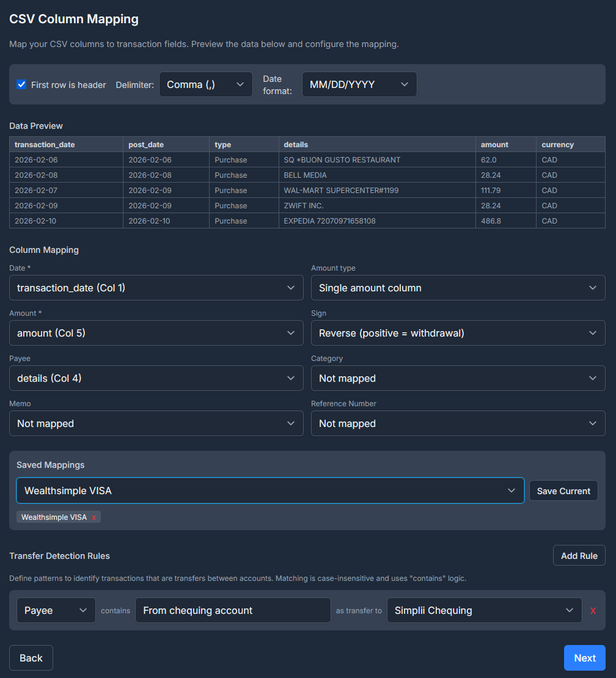Open the transfer rule Payee field dropdown
The image size is (616, 678).
(x=56, y=610)
